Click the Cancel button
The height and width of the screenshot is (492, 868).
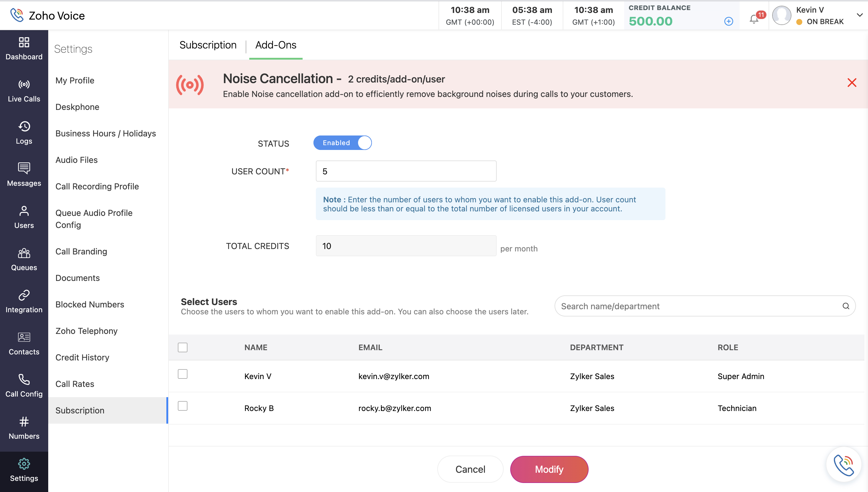pos(470,469)
